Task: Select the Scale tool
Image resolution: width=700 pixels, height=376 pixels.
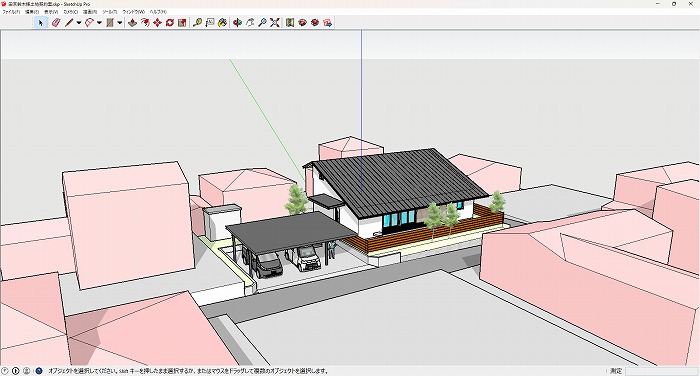Action: click(x=182, y=23)
